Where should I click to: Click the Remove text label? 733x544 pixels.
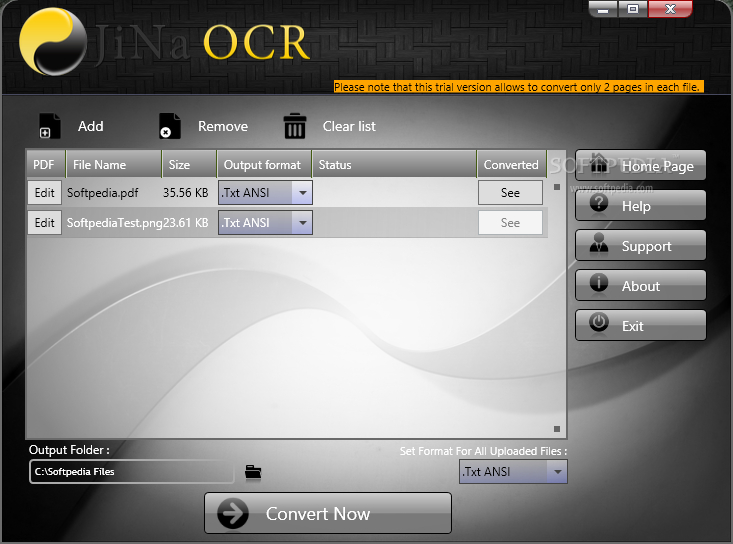[223, 126]
